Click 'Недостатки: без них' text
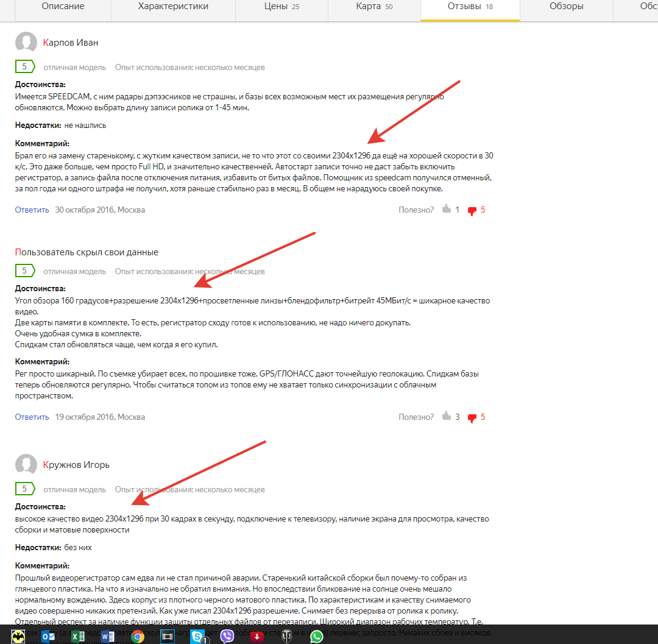The width and height of the screenshot is (658, 644). click(53, 548)
